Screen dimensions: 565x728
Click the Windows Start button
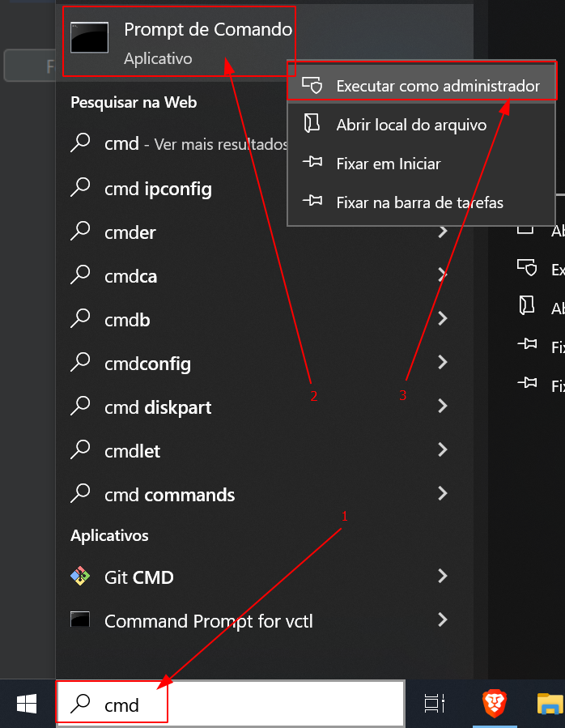click(x=27, y=705)
